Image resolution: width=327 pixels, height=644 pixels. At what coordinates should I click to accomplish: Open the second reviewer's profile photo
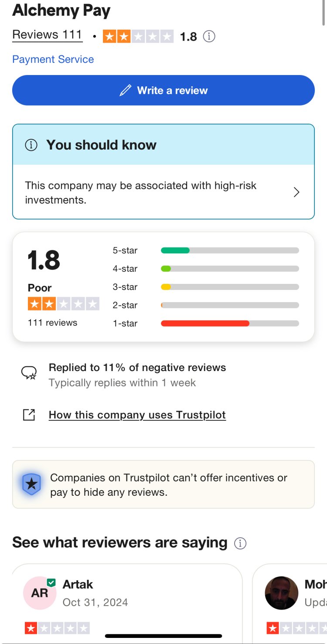click(282, 593)
